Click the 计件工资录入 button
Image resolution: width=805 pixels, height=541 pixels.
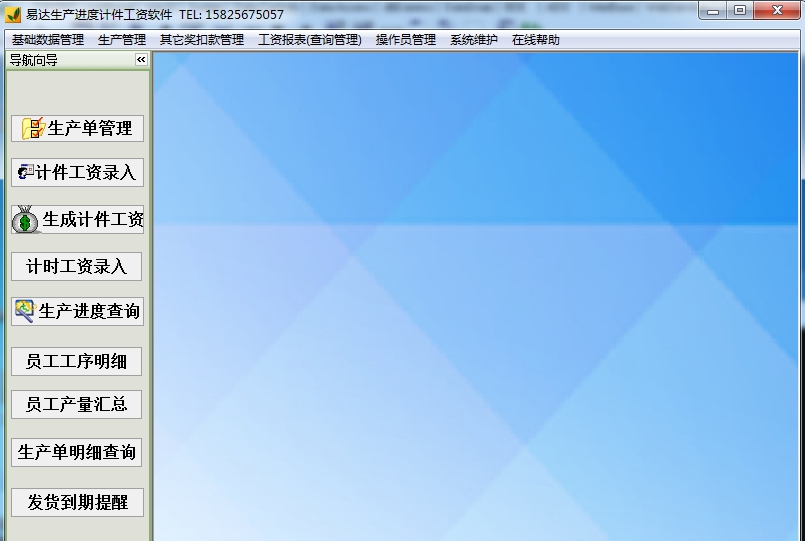coord(78,172)
